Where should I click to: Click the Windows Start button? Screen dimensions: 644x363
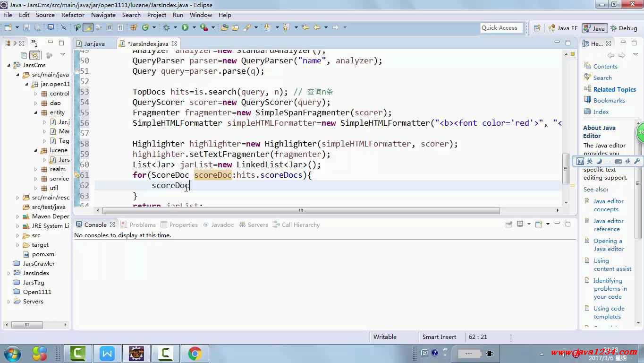12,353
